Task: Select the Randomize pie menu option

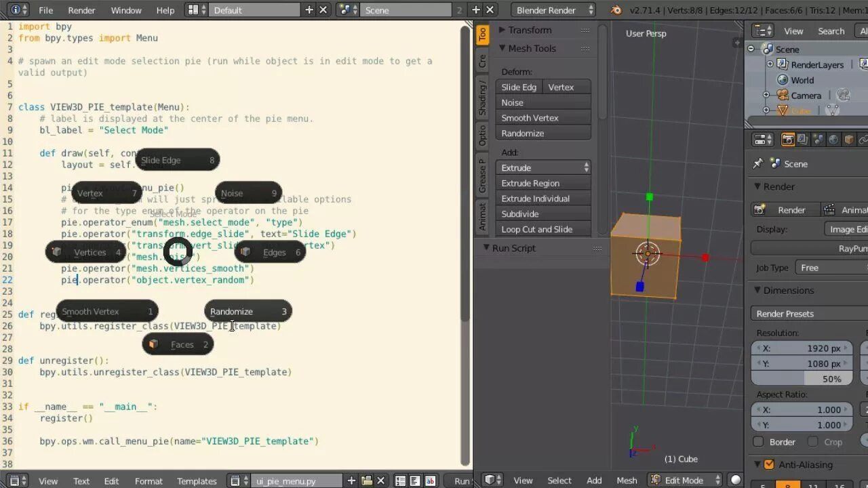Action: pyautogui.click(x=248, y=312)
